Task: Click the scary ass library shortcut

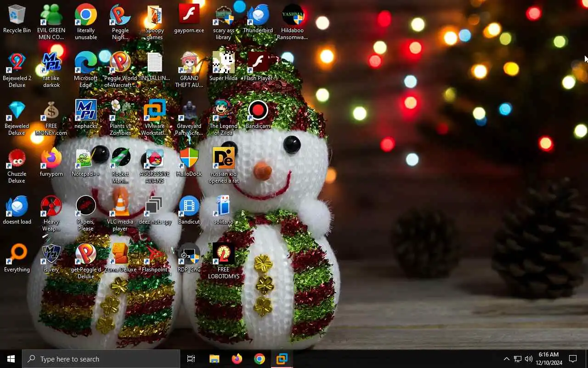Action: tap(224, 22)
